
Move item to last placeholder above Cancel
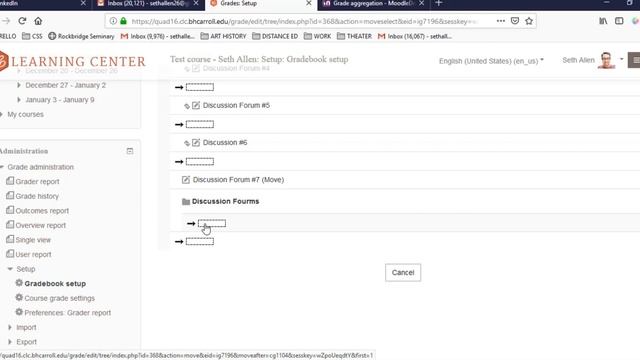click(200, 242)
